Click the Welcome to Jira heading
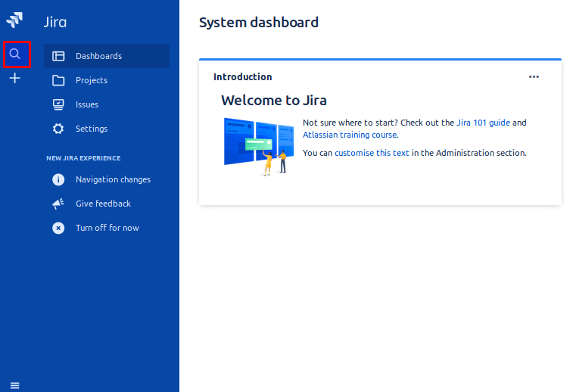 [274, 101]
